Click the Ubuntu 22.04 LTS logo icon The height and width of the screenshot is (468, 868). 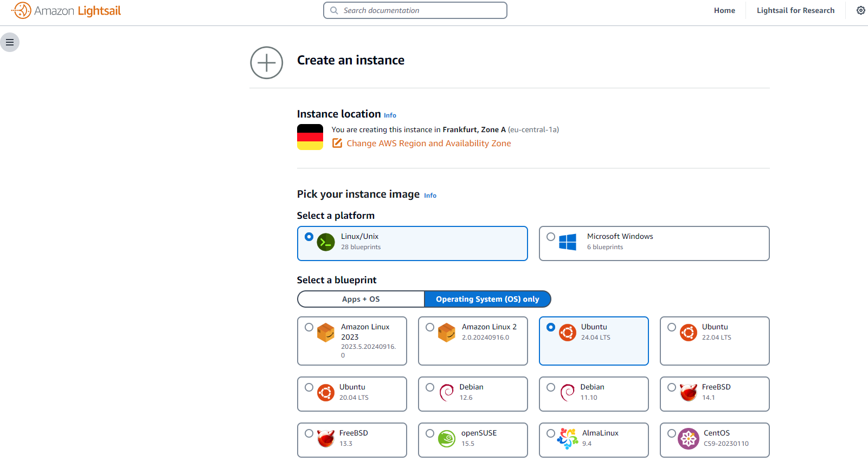tap(689, 333)
